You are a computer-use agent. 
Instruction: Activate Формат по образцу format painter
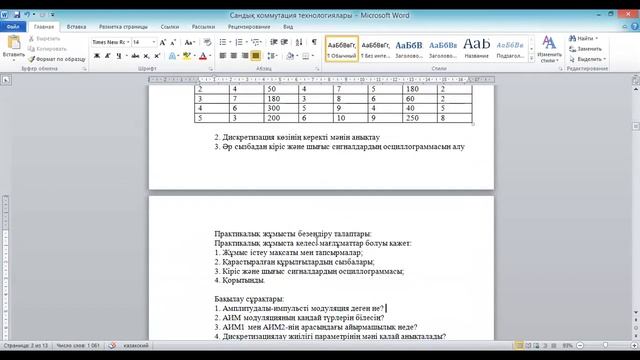click(x=57, y=59)
